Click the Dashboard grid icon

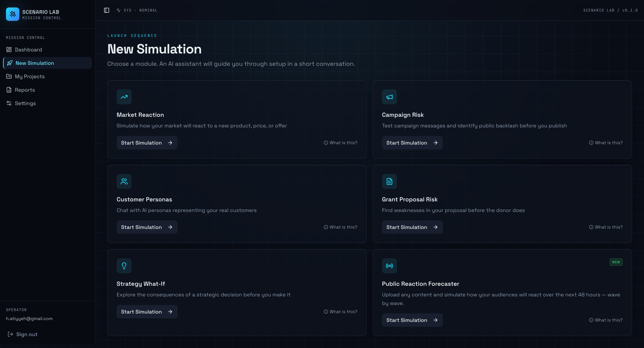(x=9, y=50)
